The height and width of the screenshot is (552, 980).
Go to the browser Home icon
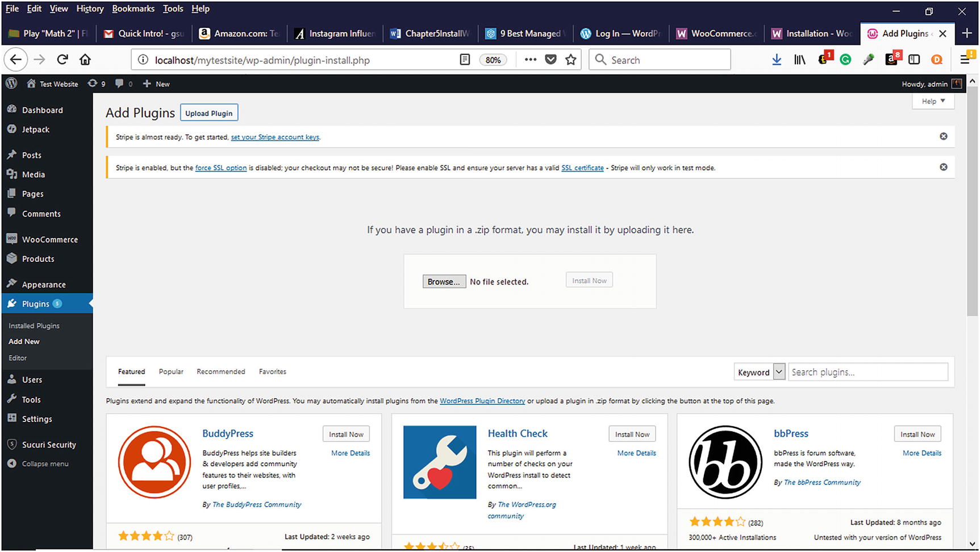(85, 60)
